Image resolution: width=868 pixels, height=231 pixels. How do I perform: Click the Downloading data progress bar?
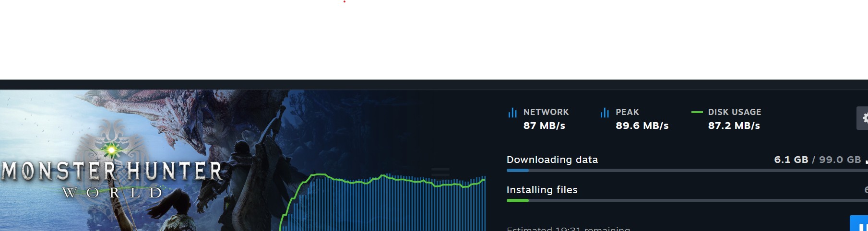click(x=687, y=170)
